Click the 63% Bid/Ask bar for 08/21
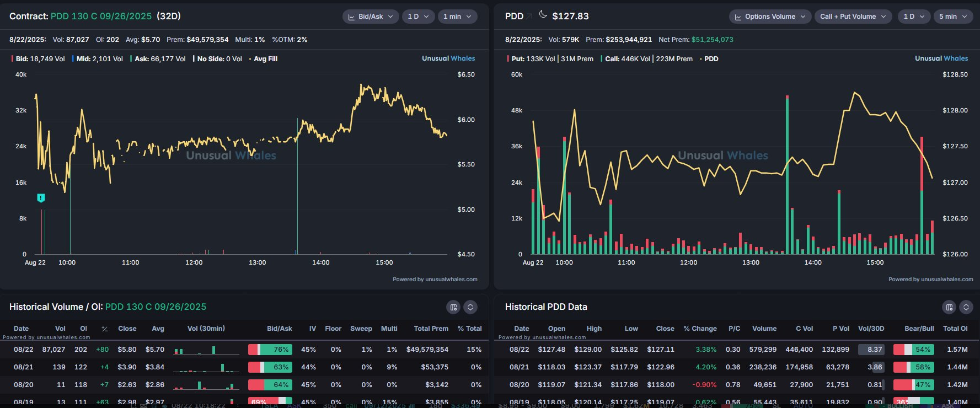980x408 pixels. tap(270, 367)
